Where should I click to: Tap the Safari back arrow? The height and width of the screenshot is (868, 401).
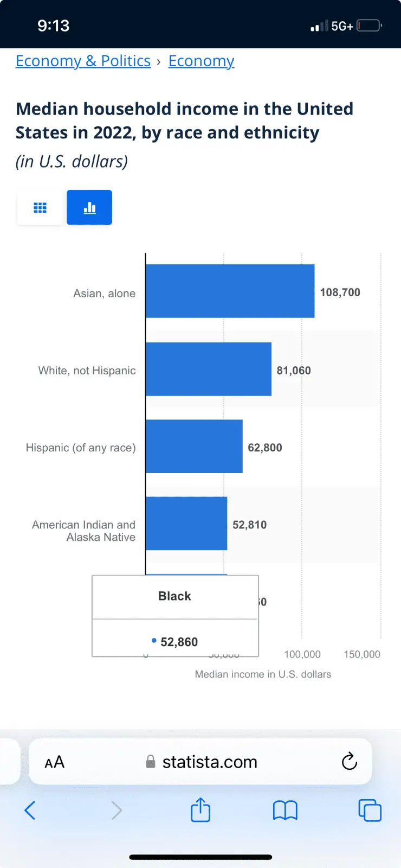[30, 810]
